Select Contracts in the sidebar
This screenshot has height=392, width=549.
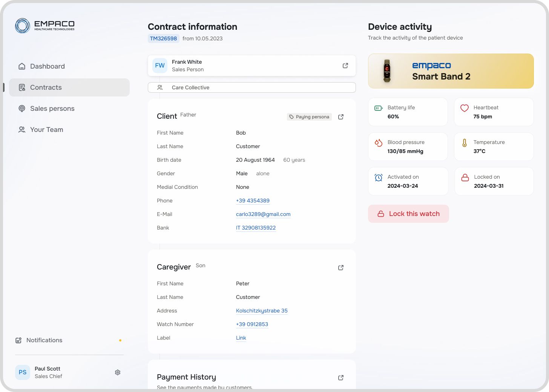[x=46, y=87]
